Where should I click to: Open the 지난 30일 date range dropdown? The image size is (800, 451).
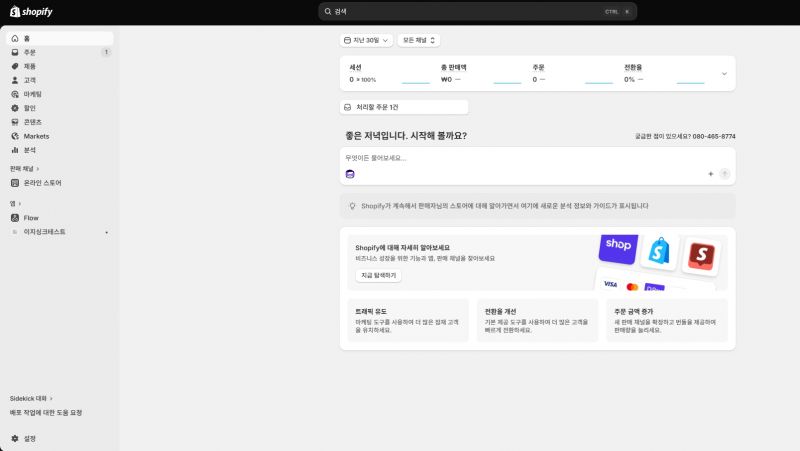[x=366, y=40]
